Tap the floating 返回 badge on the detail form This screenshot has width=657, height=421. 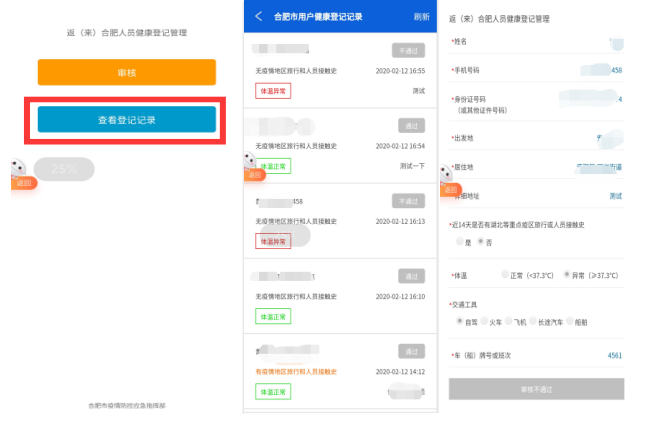click(450, 189)
